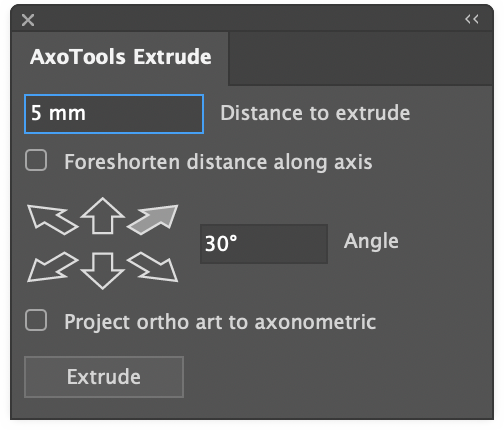This screenshot has height=434, width=504.
Task: Click the Extrude button
Action: pyautogui.click(x=104, y=377)
